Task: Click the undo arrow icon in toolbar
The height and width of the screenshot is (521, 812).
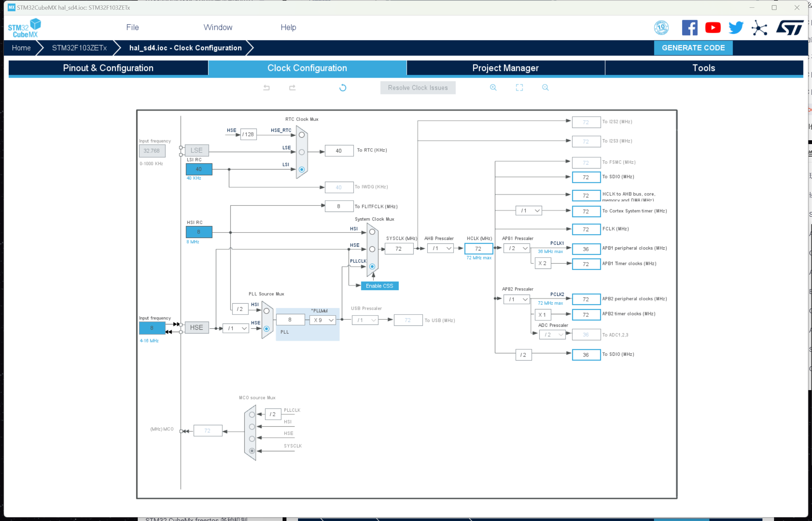Action: pyautogui.click(x=266, y=87)
